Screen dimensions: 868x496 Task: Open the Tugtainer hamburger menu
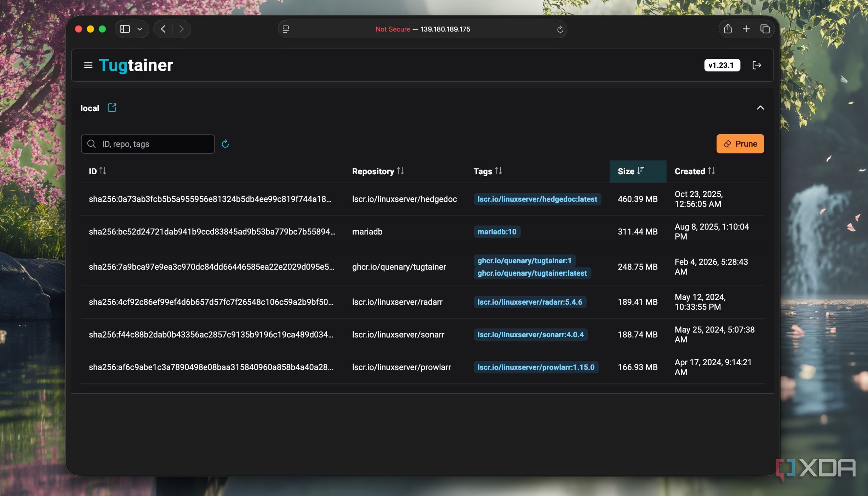point(88,65)
